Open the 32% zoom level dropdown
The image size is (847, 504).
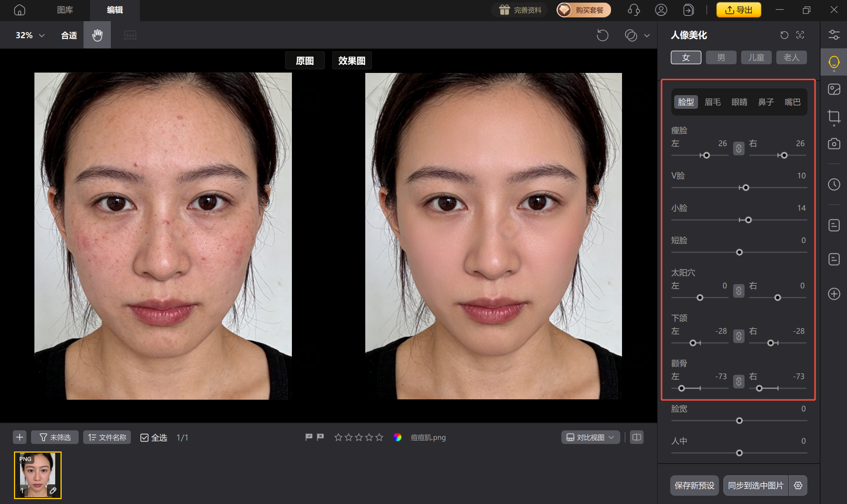[30, 35]
